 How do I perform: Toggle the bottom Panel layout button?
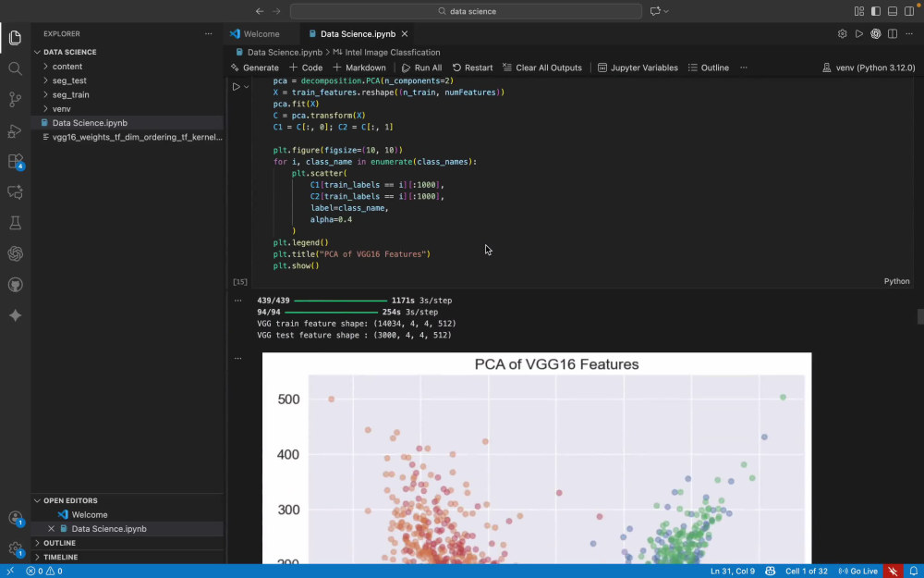point(893,11)
